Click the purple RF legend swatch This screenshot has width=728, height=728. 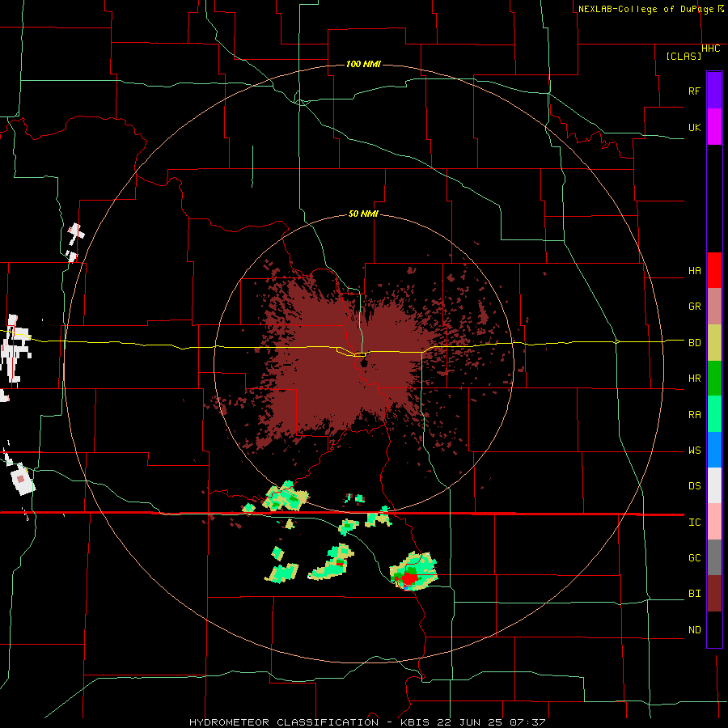[x=714, y=91]
